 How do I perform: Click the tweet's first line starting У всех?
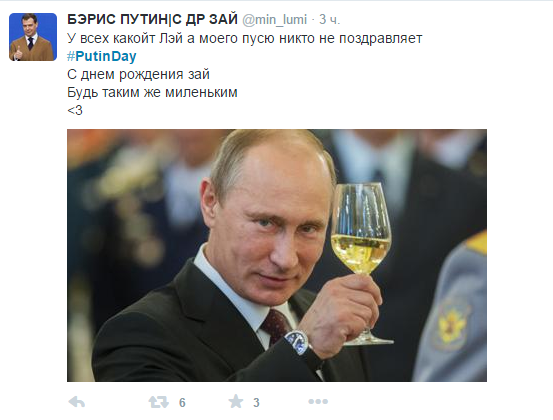pos(244,38)
